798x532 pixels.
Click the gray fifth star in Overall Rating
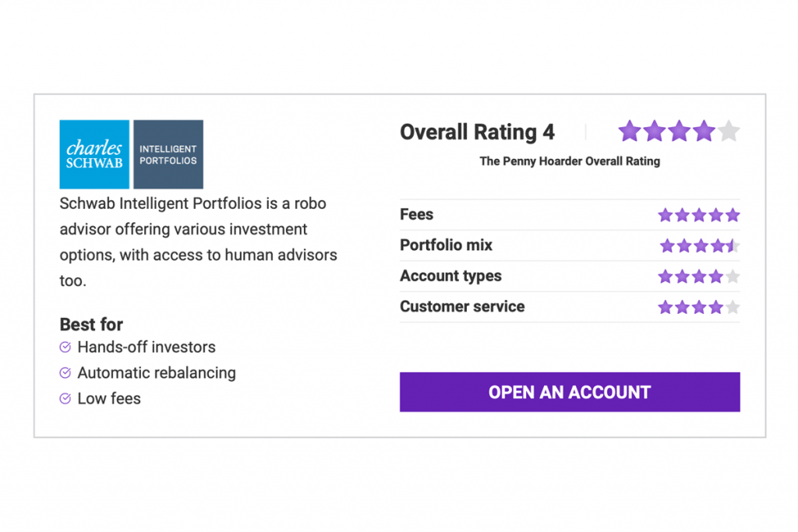pyautogui.click(x=729, y=131)
